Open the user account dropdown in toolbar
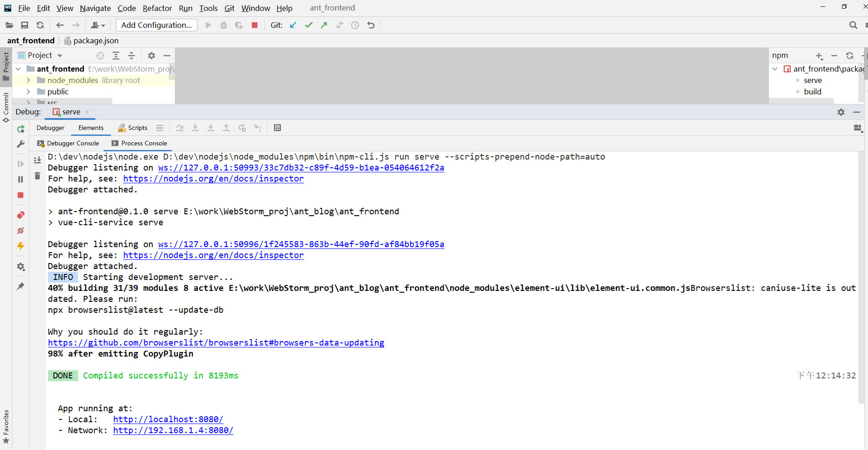The width and height of the screenshot is (868, 450). (98, 25)
